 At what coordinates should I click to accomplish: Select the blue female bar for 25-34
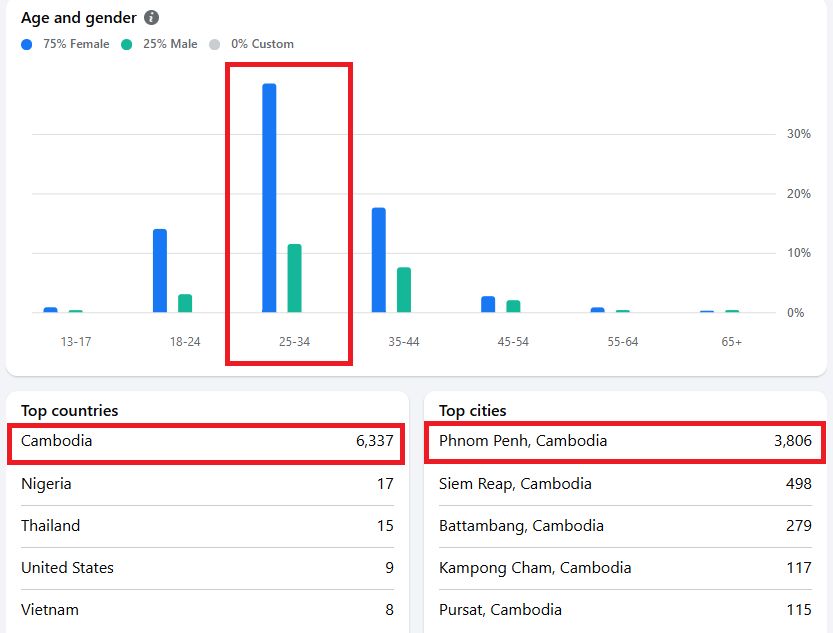tap(269, 198)
